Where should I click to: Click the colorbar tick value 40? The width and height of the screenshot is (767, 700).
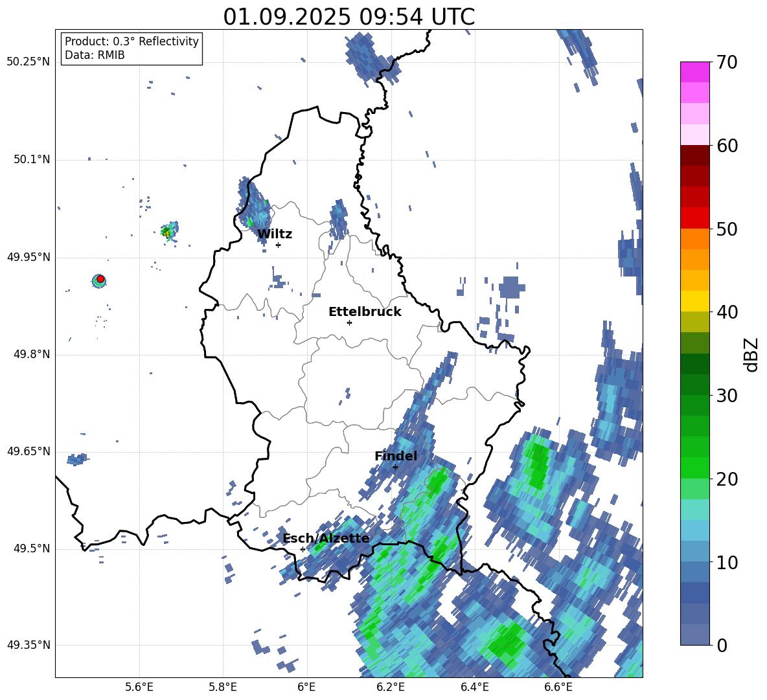pos(727,312)
